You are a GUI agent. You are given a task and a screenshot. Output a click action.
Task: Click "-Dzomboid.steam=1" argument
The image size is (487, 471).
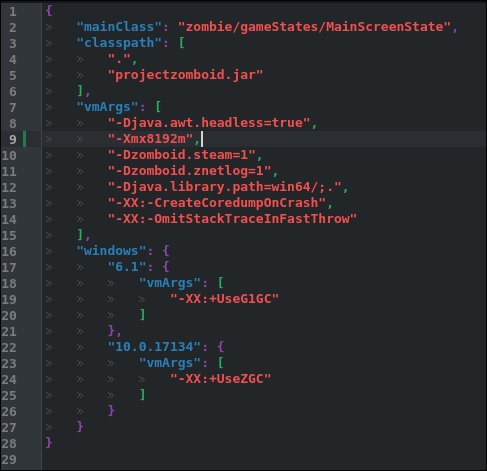[182, 155]
